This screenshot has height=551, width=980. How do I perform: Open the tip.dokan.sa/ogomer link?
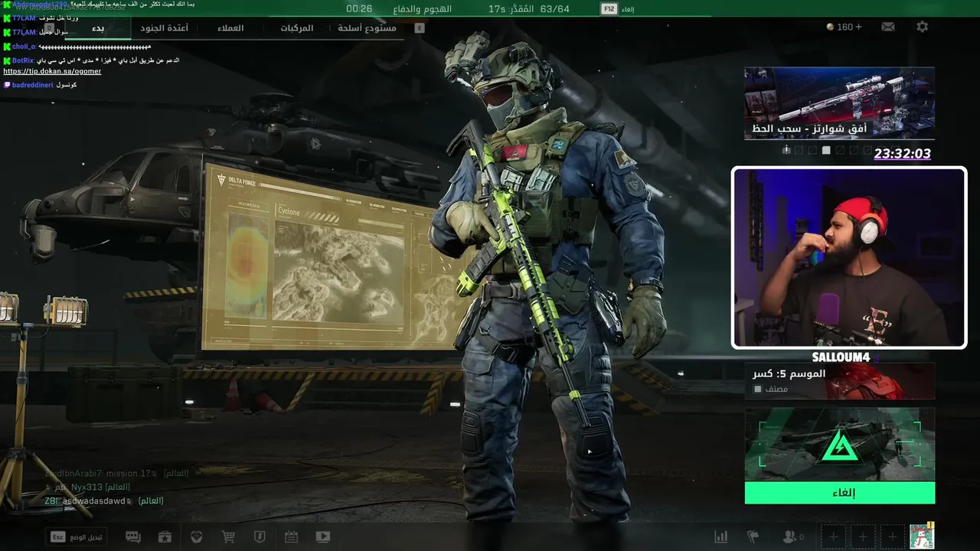[52, 71]
